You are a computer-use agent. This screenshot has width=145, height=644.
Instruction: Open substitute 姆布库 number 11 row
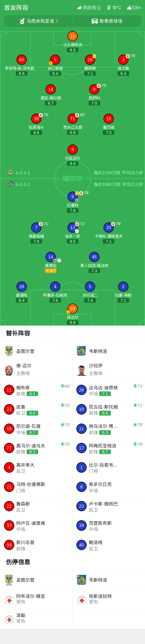click(36, 390)
